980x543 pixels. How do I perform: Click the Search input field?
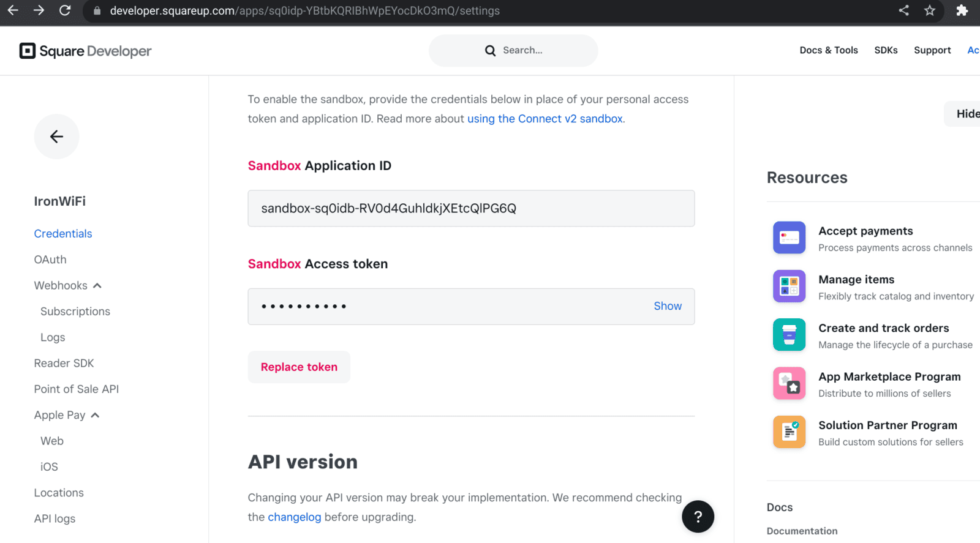click(x=513, y=51)
